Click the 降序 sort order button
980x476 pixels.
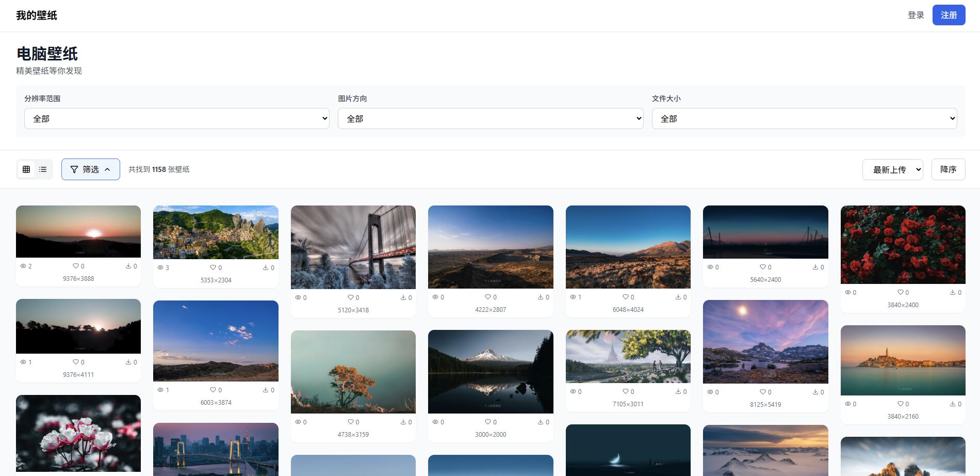948,169
